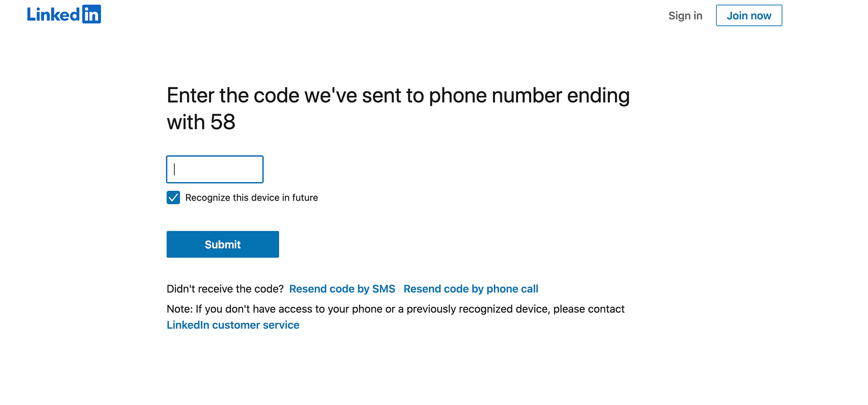Click the Join now button

[x=749, y=15]
